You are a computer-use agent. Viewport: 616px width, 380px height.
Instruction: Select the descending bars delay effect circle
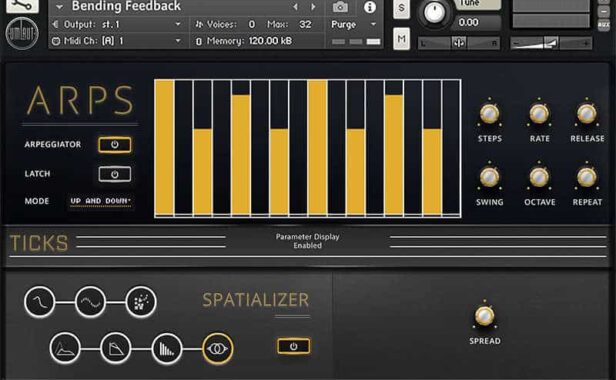pyautogui.click(x=167, y=348)
